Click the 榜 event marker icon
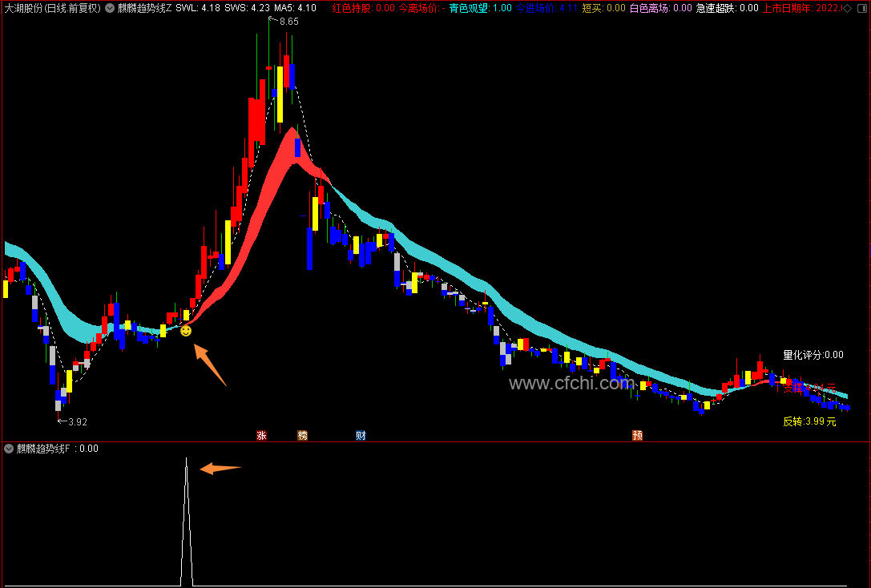The image size is (871, 588). tap(303, 435)
